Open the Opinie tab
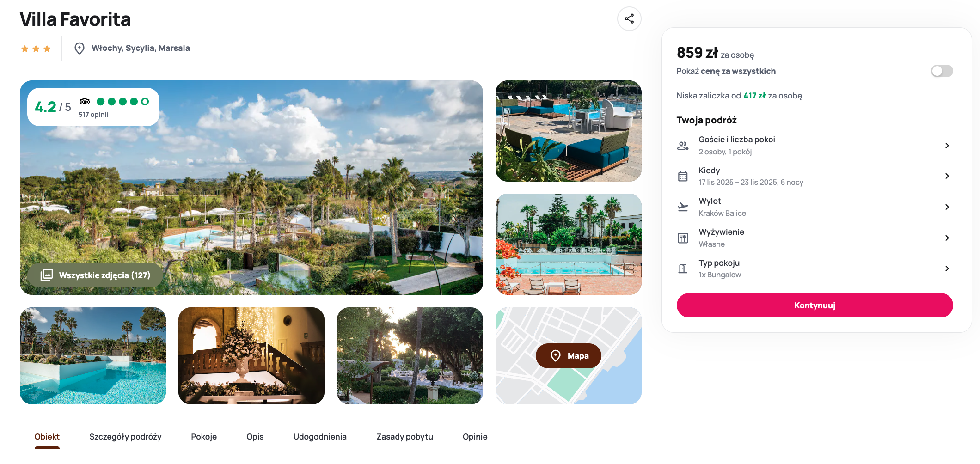This screenshot has width=980, height=464. 475,437
